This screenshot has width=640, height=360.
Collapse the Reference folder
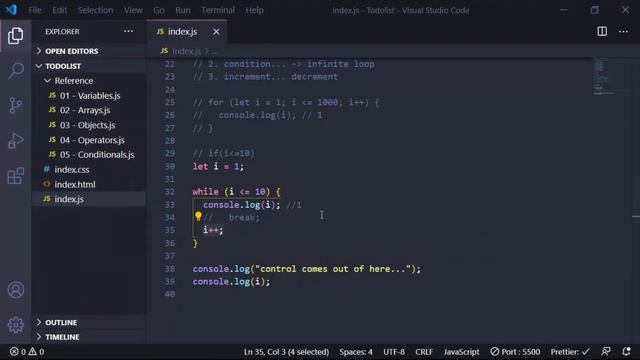(73, 81)
